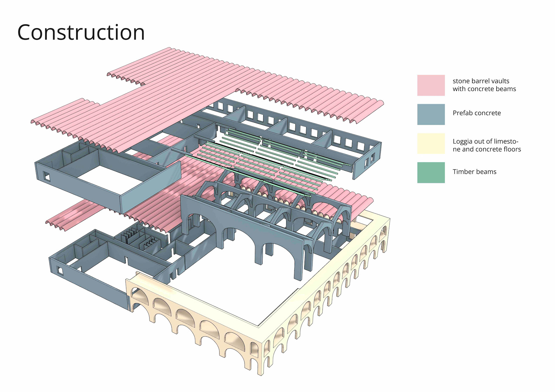Click the pink stone barrel vaults swatch
Image resolution: width=555 pixels, height=392 pixels.
[x=431, y=86]
